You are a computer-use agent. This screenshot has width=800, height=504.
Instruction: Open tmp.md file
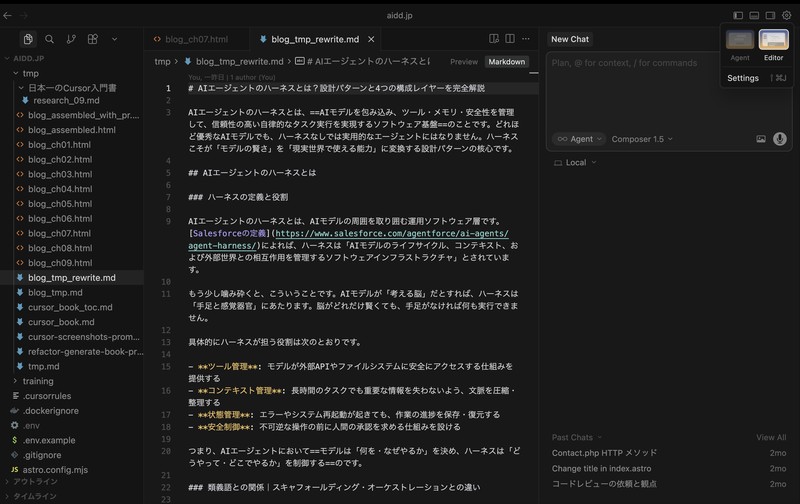43,367
